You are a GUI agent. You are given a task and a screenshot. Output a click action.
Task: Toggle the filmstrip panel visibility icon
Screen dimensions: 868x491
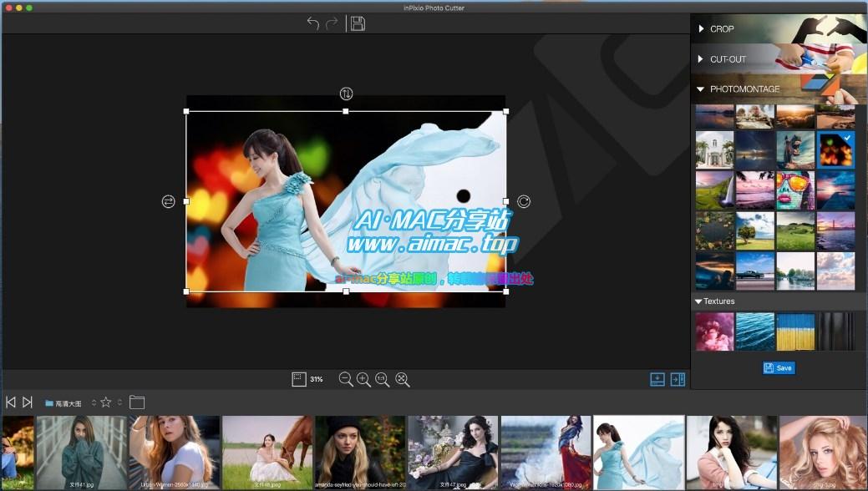click(x=657, y=379)
